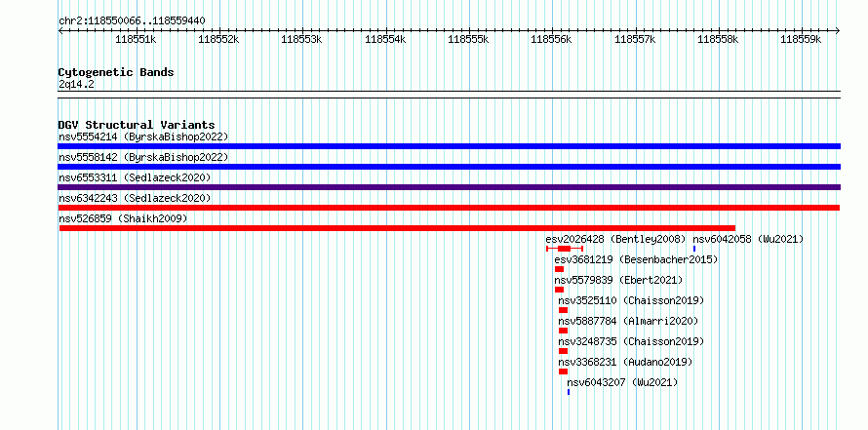Click the nsv3368231 red variant block
868x430 pixels.
coord(563,371)
